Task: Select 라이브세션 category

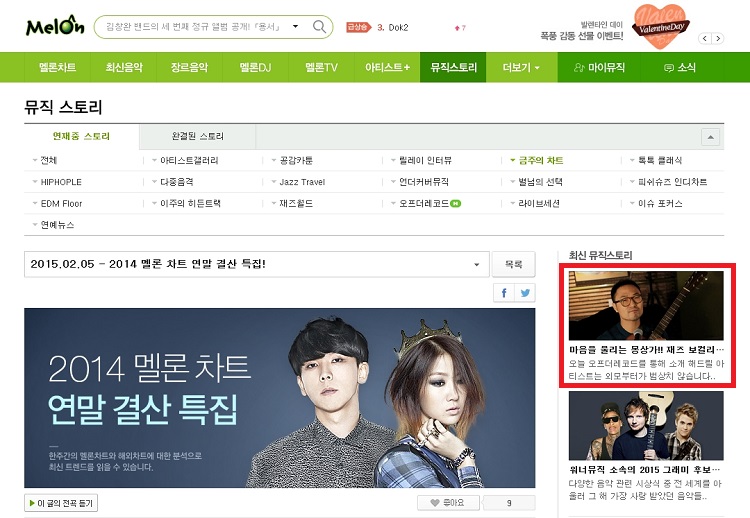Action: [x=539, y=203]
